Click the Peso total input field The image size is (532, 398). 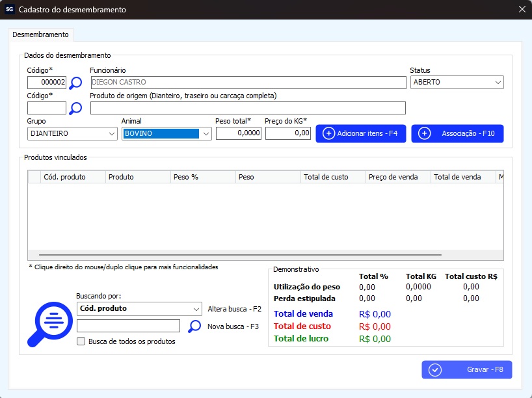[238, 133]
